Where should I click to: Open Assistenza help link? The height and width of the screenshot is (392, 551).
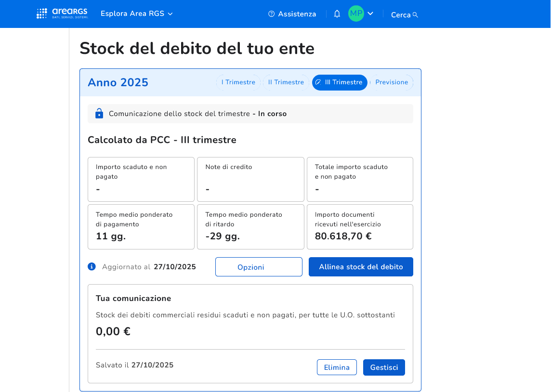(x=292, y=14)
